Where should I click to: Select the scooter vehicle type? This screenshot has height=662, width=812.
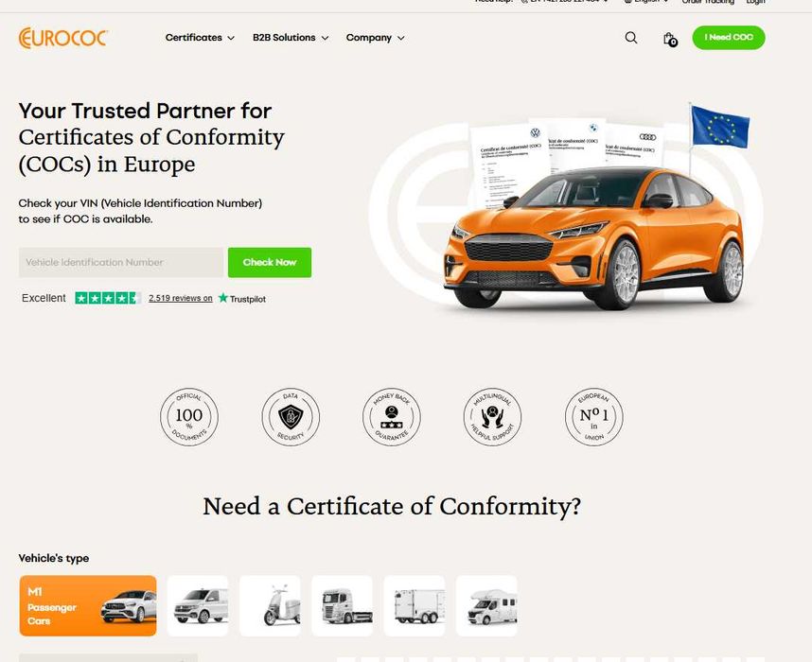(270, 605)
